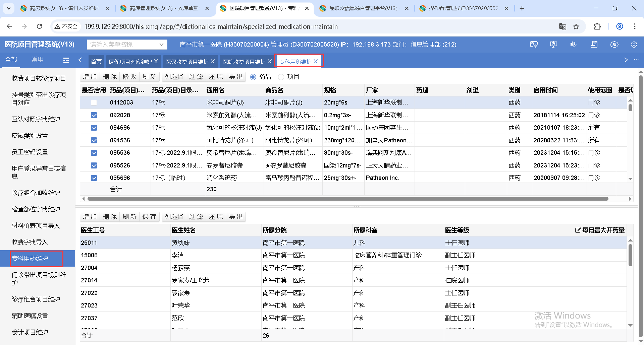The height and width of the screenshot is (345, 644).
Task: Open the Chrome three-dot menu
Action: tap(635, 26)
